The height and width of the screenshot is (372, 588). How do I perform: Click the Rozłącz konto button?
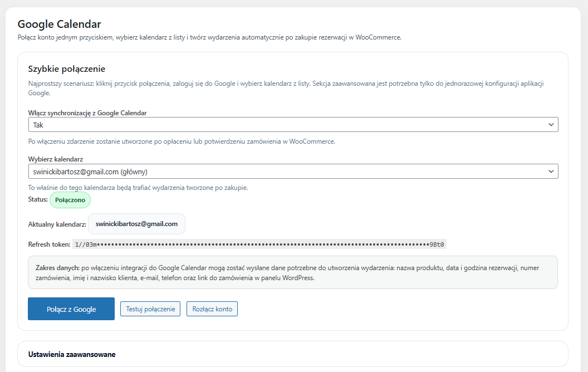point(212,309)
